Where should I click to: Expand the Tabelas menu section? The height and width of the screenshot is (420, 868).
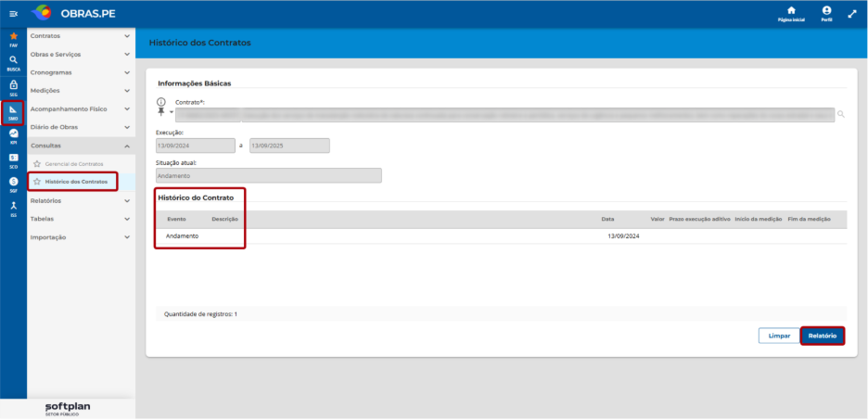click(x=81, y=219)
